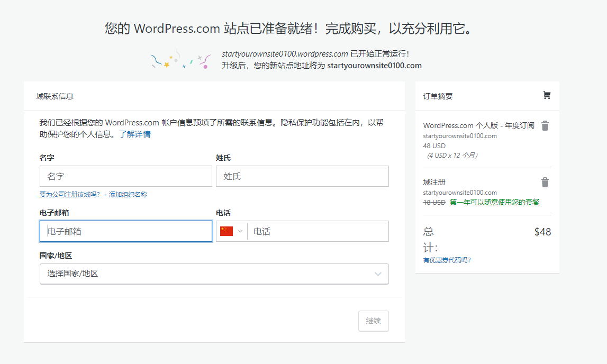Select WordPress.com 个人版 - 年度订阅 item title

click(x=479, y=126)
